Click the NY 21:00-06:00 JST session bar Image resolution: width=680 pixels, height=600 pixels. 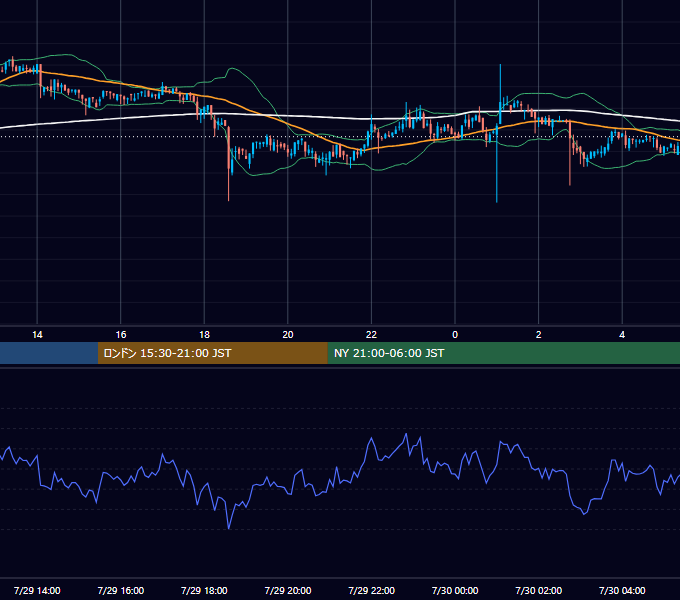coord(503,353)
